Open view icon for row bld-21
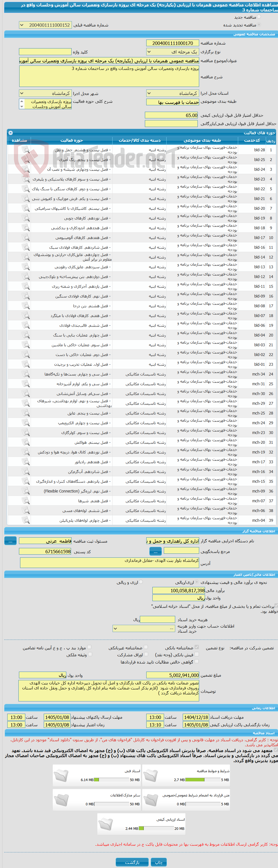Screen dimensions: 278x868 [x=26, y=198]
